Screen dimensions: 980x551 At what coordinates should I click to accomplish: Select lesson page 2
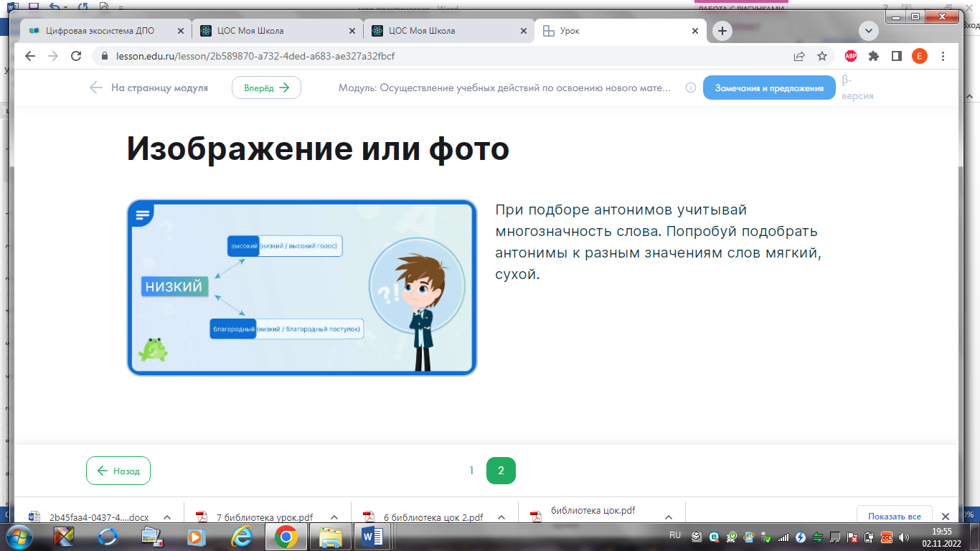click(x=501, y=471)
